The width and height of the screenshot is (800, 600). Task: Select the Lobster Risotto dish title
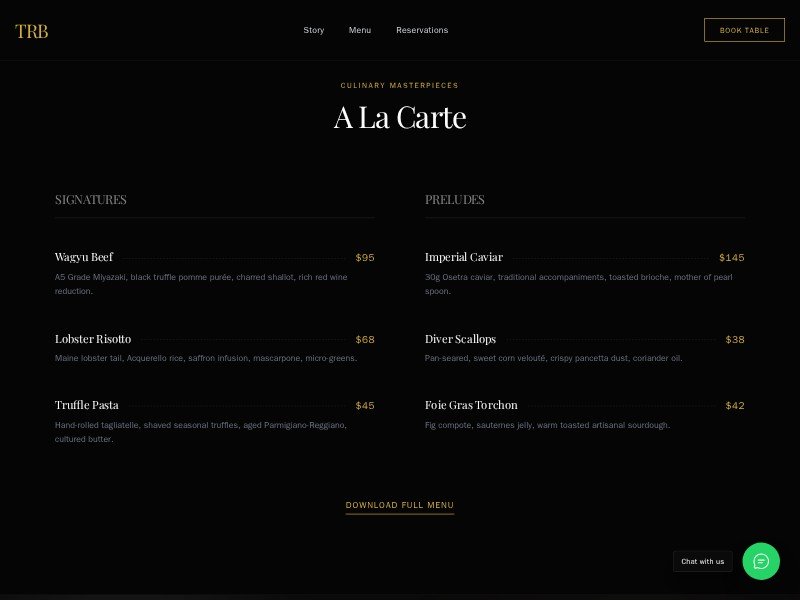click(93, 339)
